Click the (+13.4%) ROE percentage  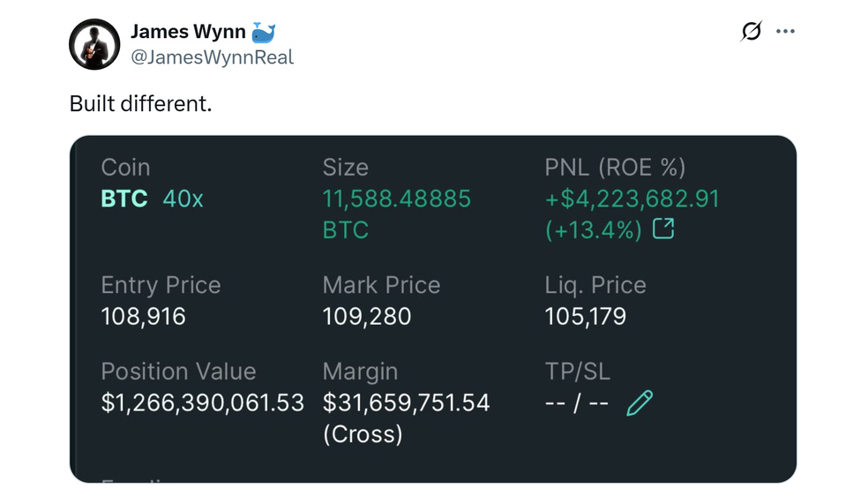[593, 229]
